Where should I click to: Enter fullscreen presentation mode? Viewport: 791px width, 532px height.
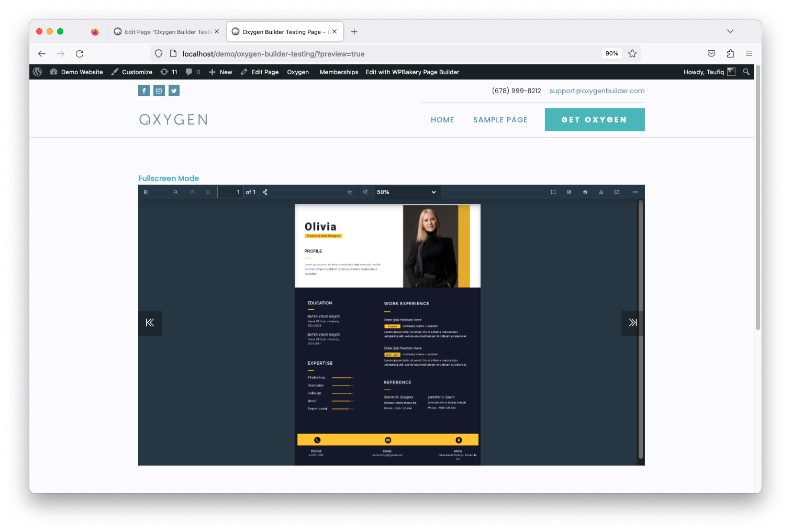[553, 192]
